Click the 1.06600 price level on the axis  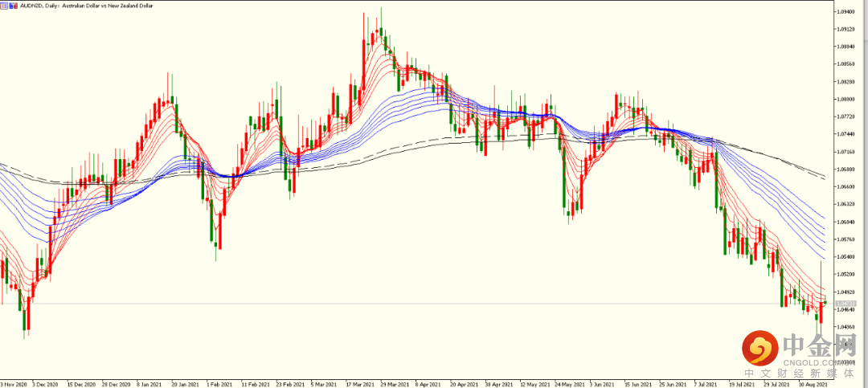pyautogui.click(x=845, y=186)
